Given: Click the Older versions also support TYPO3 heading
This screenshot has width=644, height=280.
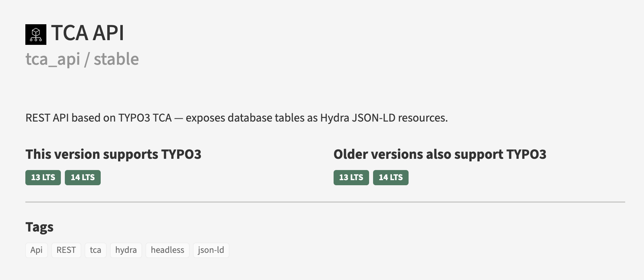Looking at the screenshot, I should (440, 154).
